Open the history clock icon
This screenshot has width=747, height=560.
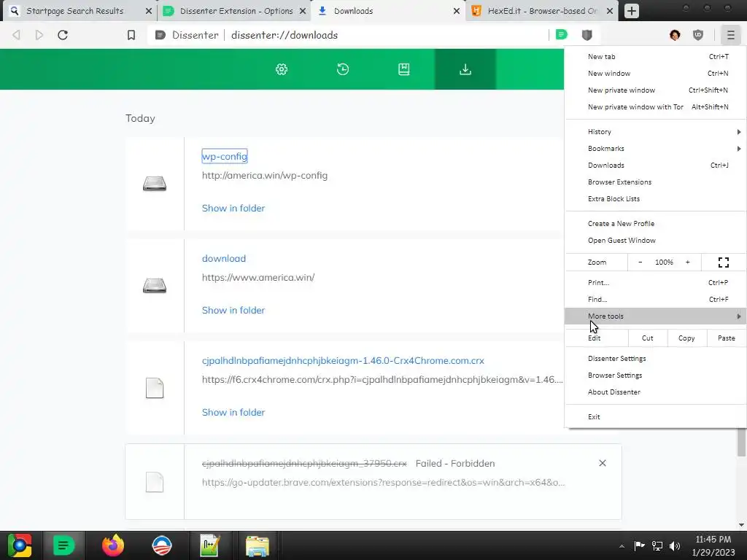[343, 69]
